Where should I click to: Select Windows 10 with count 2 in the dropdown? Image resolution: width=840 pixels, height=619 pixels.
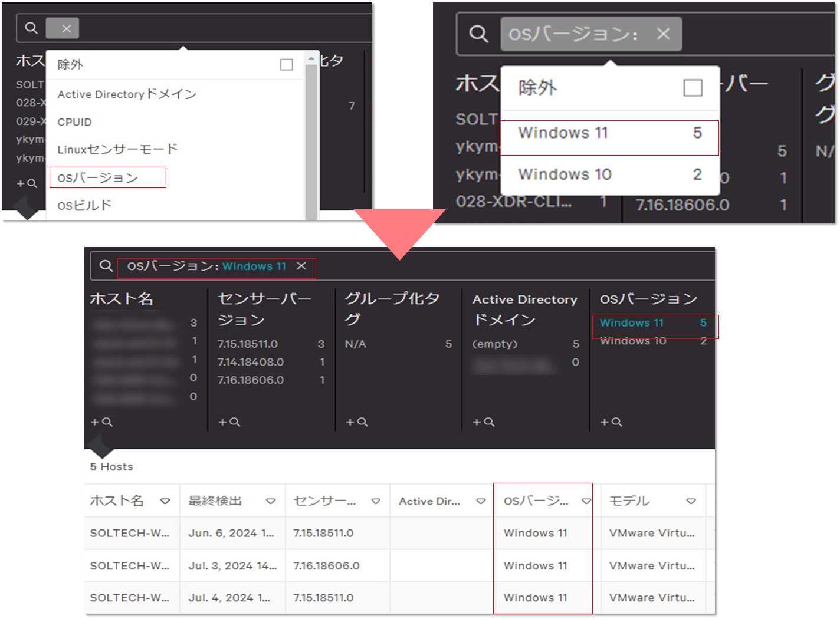coord(610,174)
